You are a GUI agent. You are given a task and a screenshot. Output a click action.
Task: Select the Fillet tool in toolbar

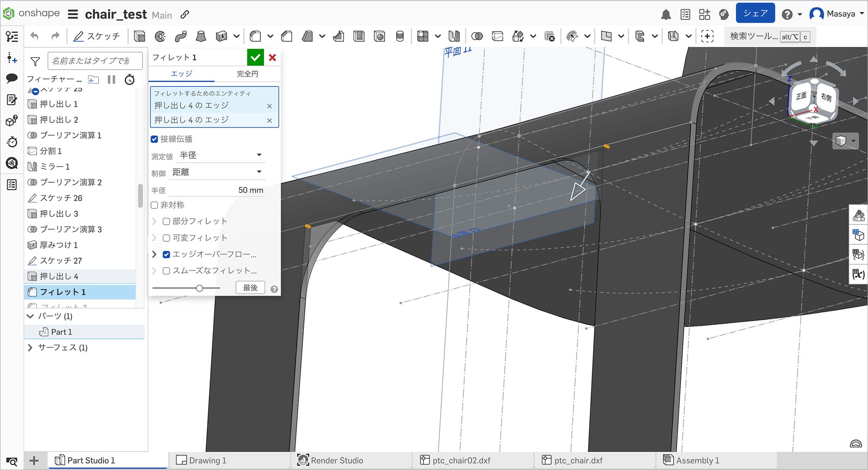[256, 36]
